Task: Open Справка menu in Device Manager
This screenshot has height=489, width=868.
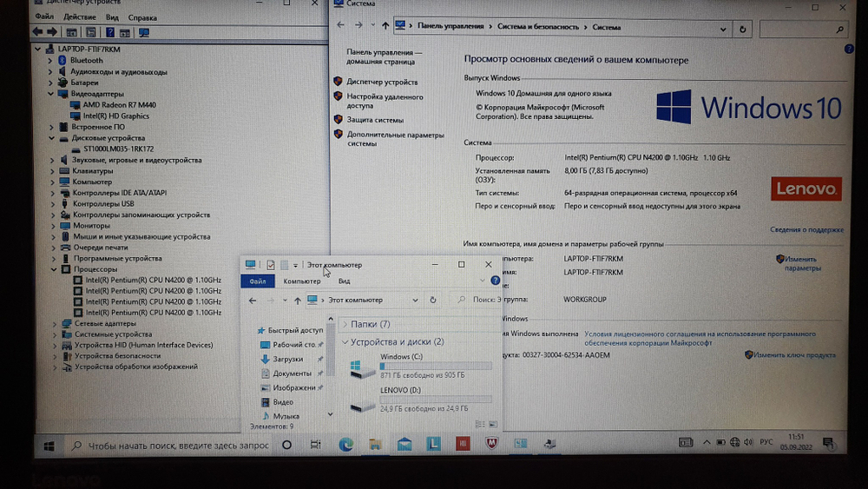Action: pos(142,17)
